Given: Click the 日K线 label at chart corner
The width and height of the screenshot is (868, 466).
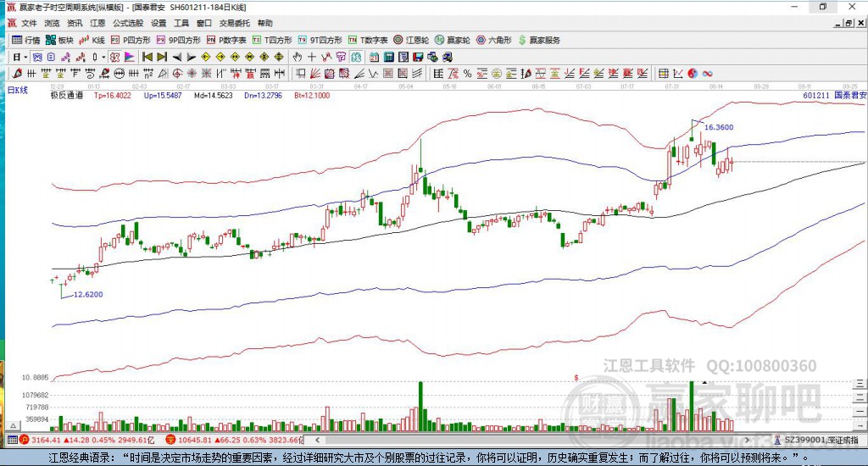Looking at the screenshot, I should (x=17, y=90).
